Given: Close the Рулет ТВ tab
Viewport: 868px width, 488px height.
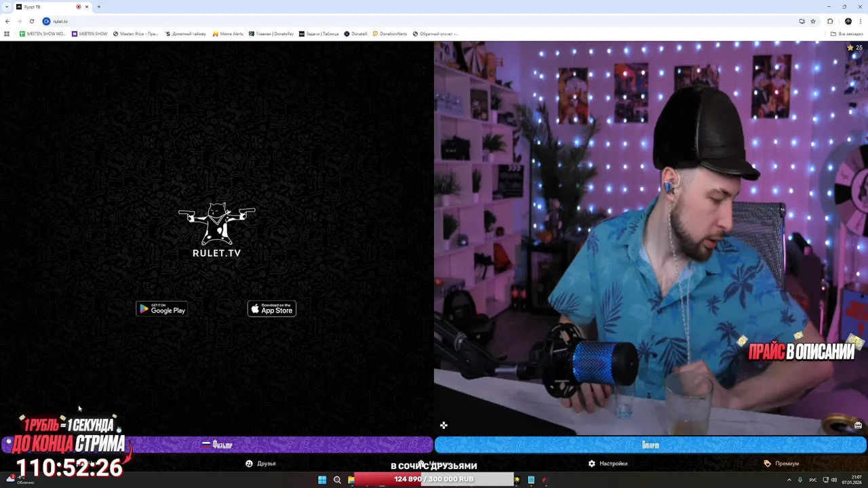Looking at the screenshot, I should 87,7.
